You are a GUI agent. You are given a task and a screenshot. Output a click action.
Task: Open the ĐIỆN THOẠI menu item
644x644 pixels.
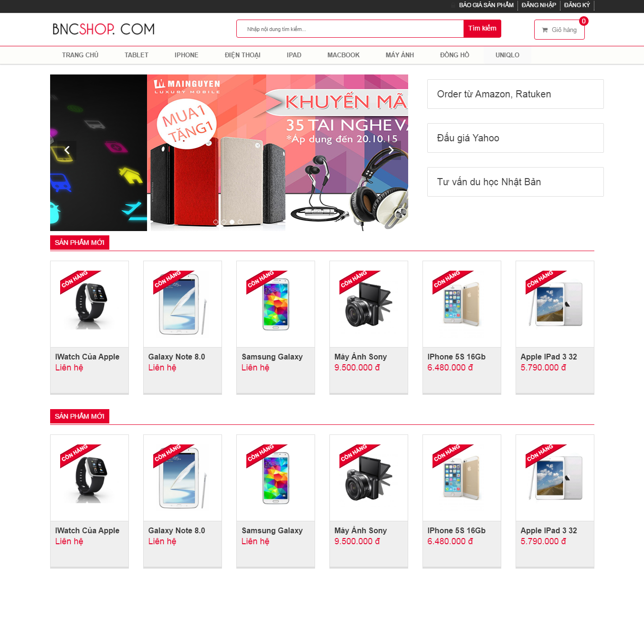243,55
